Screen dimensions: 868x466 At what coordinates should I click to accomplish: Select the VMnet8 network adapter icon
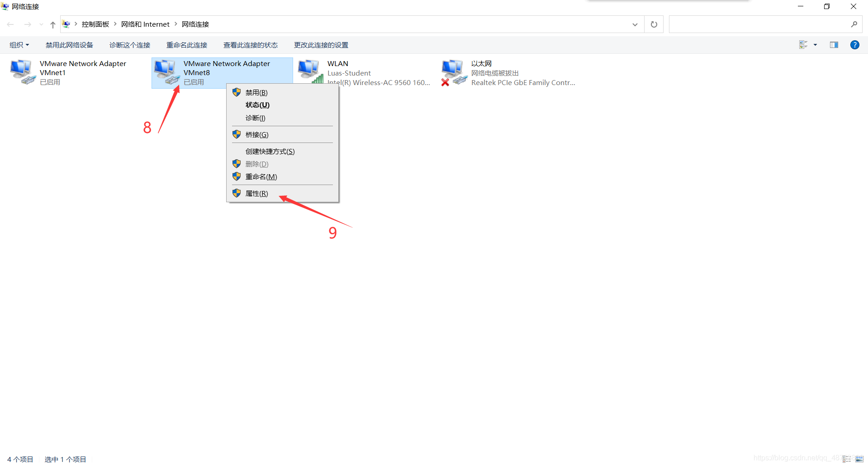166,72
